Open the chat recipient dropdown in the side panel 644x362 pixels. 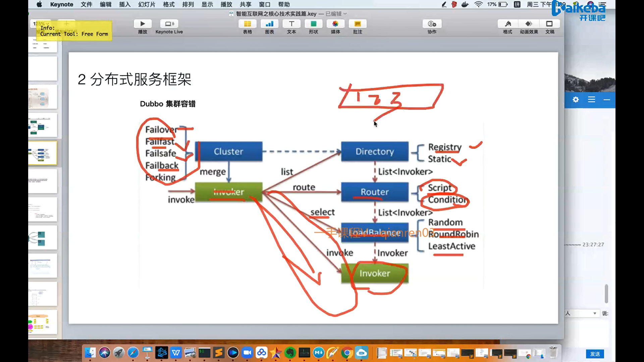tap(594, 313)
